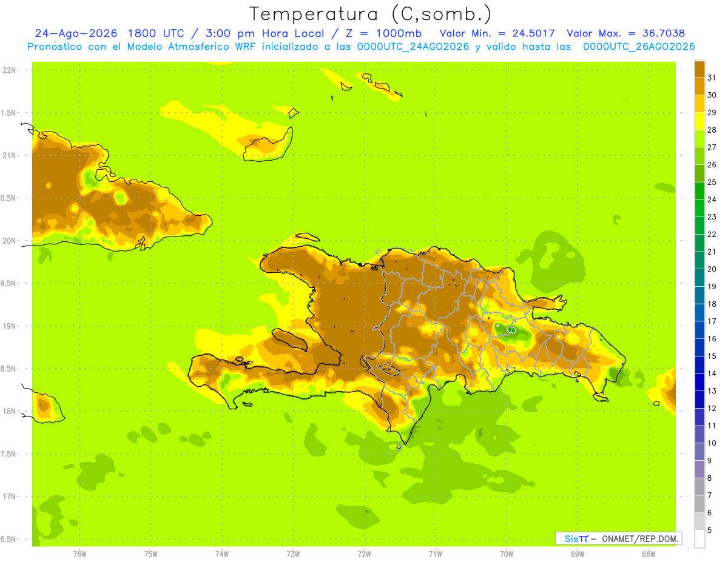
Task: Click 'Valor Max. = 36.7038' readout
Action: [x=625, y=33]
